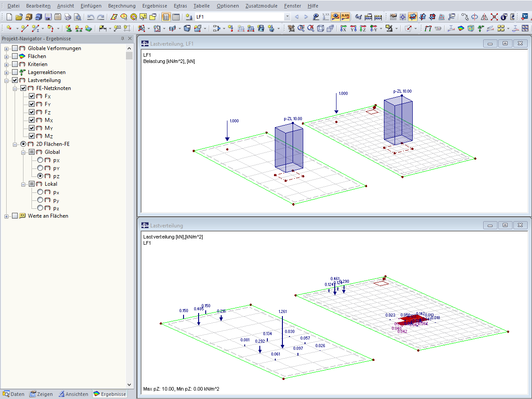Click the Undo arrow icon
The width and height of the screenshot is (532, 399).
[90, 17]
